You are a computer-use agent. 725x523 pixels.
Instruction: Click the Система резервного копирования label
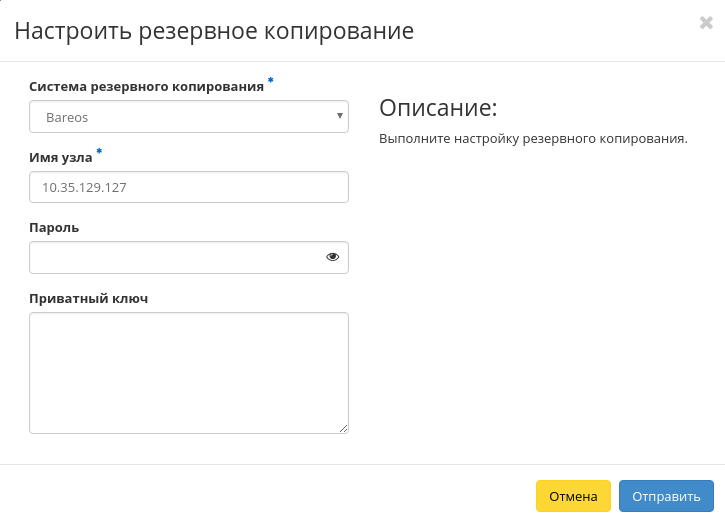pyautogui.click(x=146, y=87)
